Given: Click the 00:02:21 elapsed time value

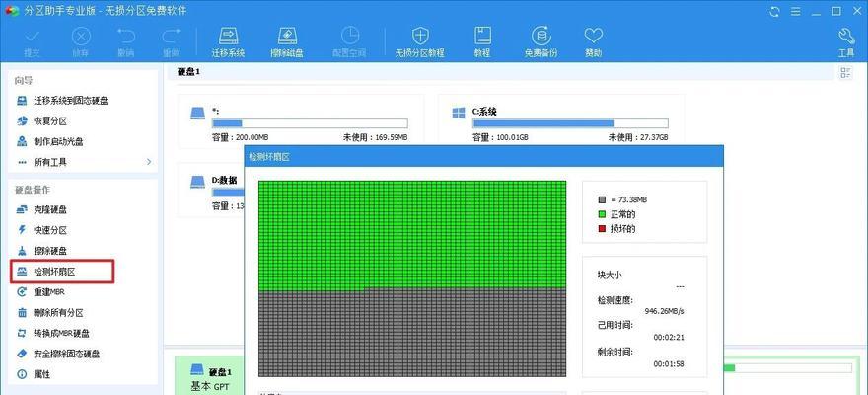Looking at the screenshot, I should (669, 337).
